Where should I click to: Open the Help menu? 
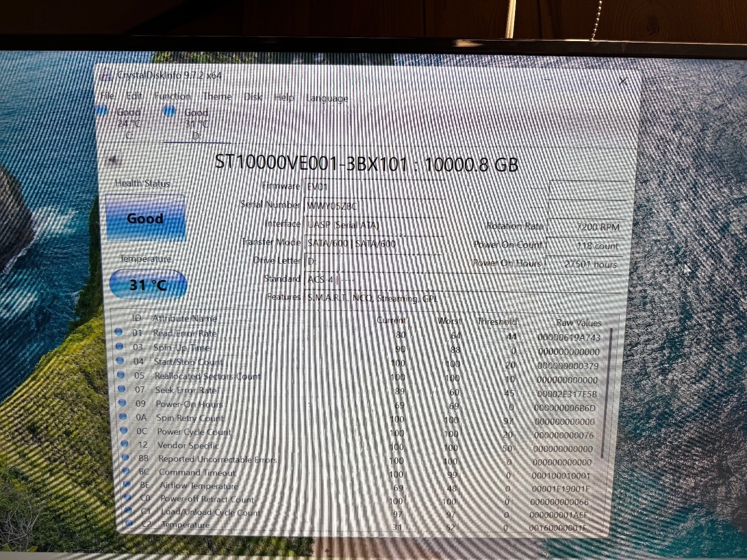coord(284,97)
